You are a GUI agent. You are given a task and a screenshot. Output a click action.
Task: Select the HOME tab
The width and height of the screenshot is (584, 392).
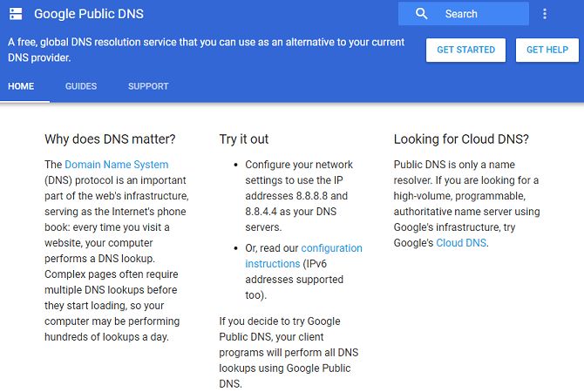pyautogui.click(x=21, y=86)
